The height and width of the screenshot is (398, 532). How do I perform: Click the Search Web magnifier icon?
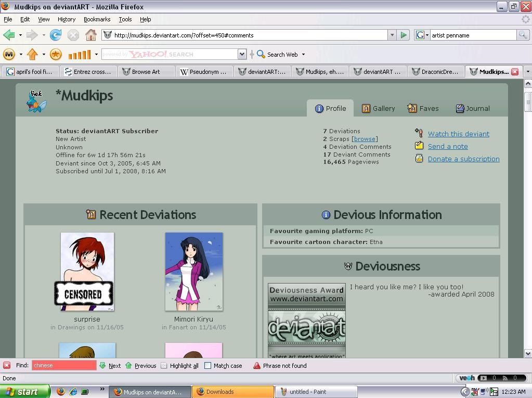[261, 54]
